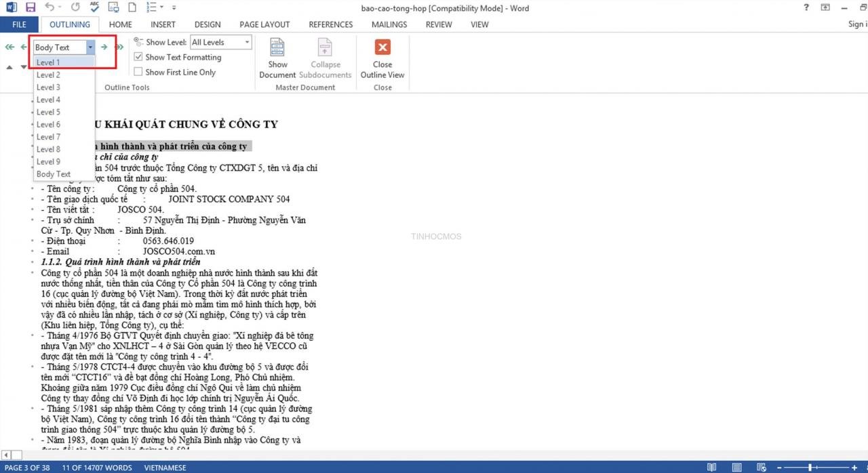Open the Show Level All Levels dropdown

pos(220,42)
